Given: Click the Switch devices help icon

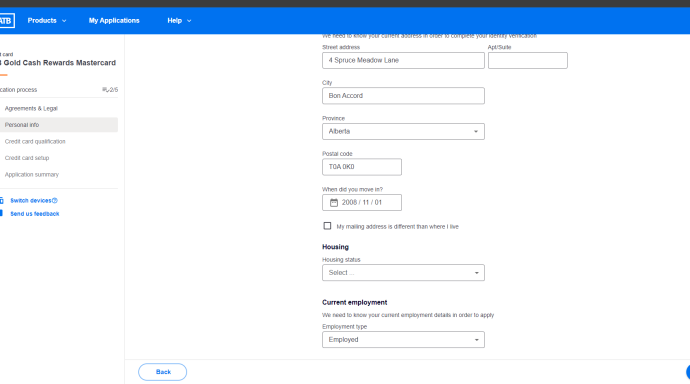Looking at the screenshot, I should 55,201.
